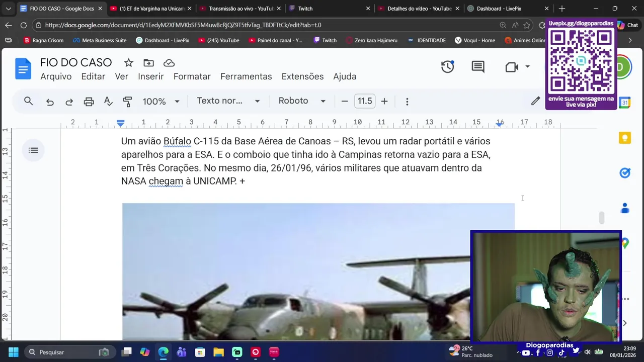Open the Roboto font dropdown
Viewport: 644px width, 362px height.
pyautogui.click(x=302, y=101)
